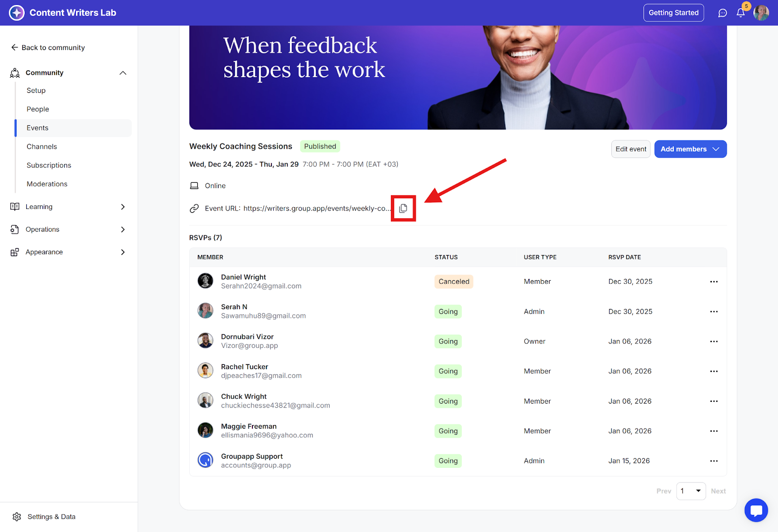Open the chat messages icon in header
The height and width of the screenshot is (532, 778).
(723, 13)
